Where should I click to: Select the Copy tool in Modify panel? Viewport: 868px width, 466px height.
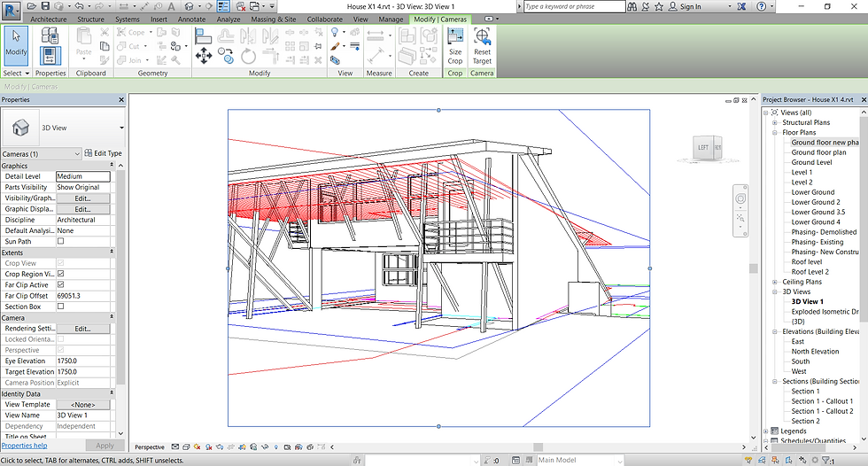click(227, 55)
